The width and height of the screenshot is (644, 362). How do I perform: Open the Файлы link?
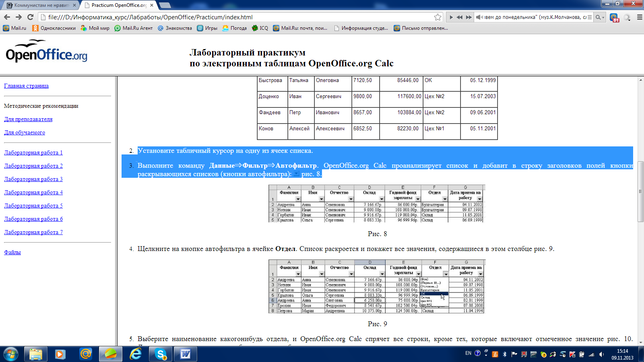click(12, 252)
